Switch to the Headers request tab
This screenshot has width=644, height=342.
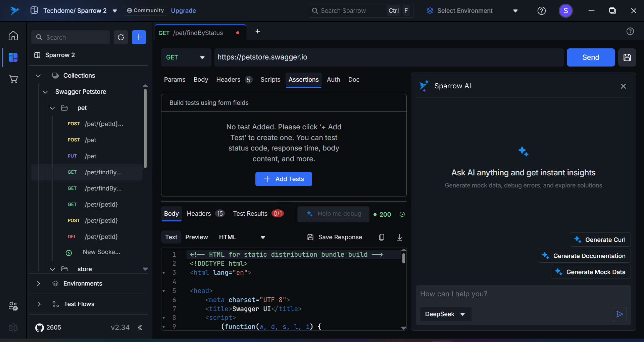click(229, 80)
